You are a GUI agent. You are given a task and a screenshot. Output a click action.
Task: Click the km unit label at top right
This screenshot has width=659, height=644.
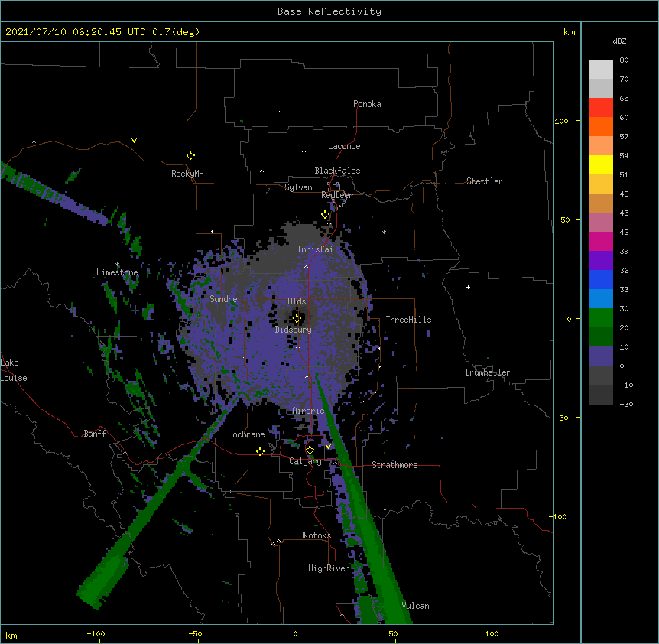click(x=569, y=32)
